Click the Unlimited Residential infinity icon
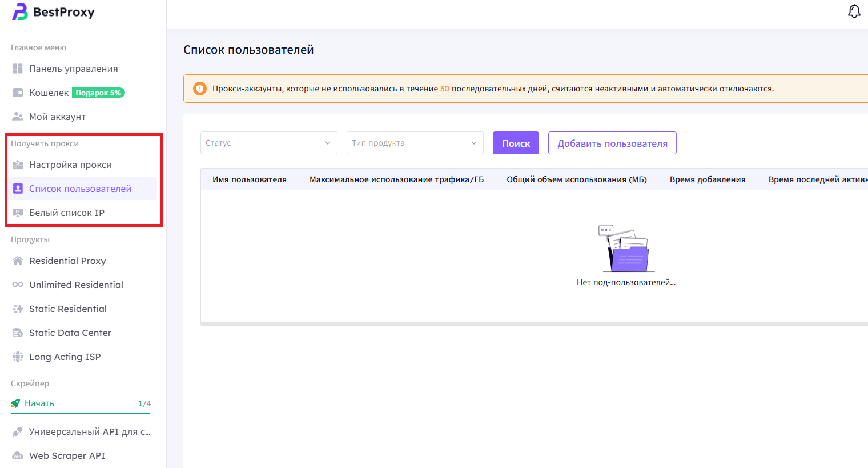The image size is (868, 468). click(x=18, y=285)
